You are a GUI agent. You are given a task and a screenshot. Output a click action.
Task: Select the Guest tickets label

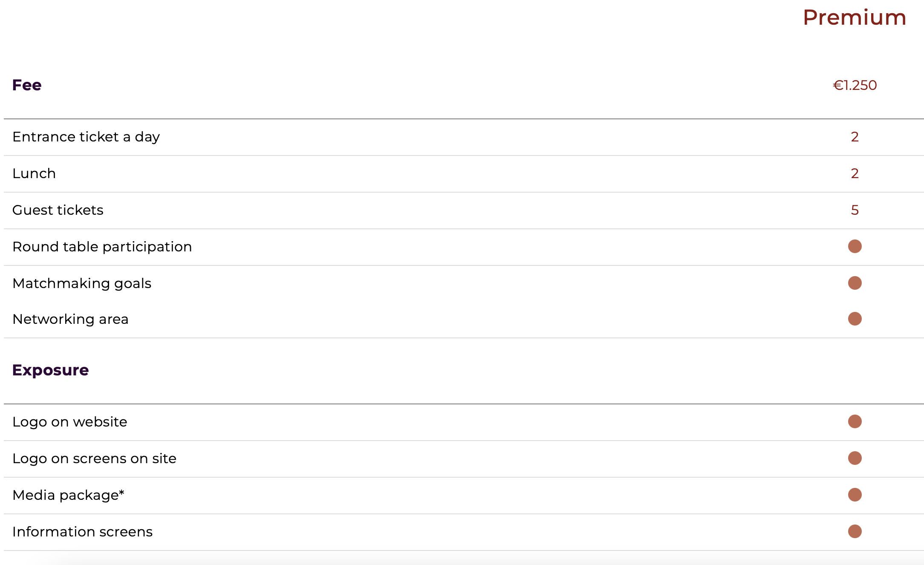pos(58,210)
